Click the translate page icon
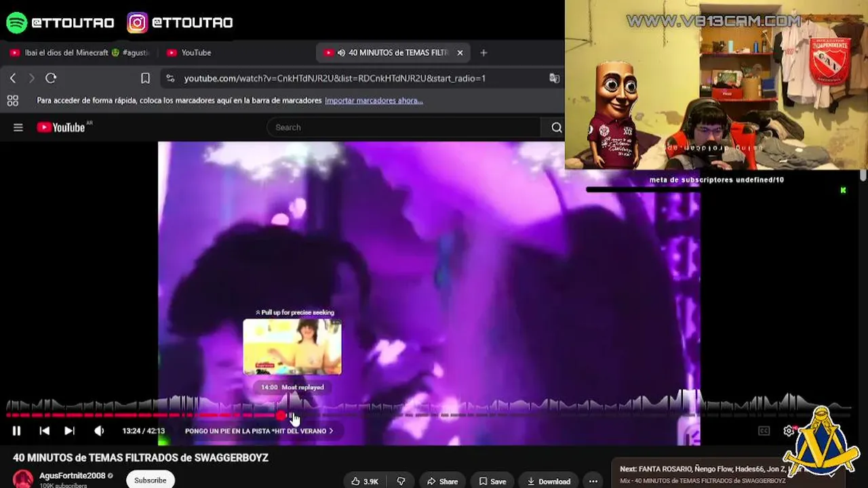 point(554,78)
